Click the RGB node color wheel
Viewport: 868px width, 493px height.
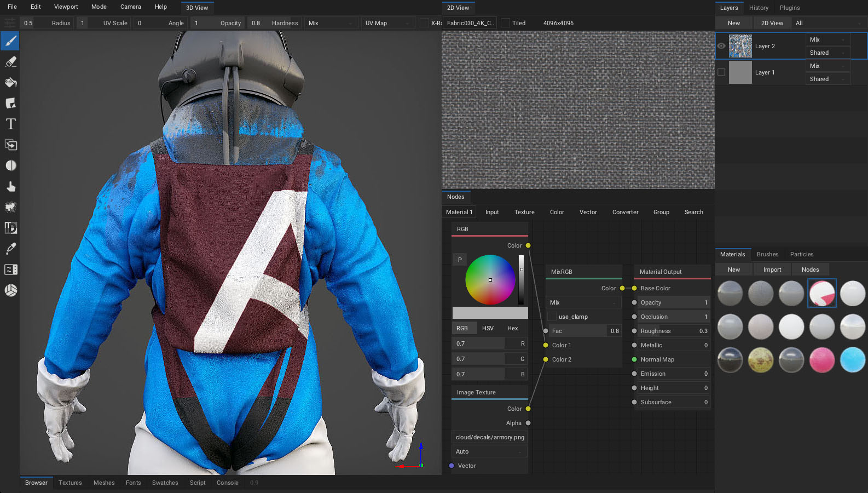490,279
